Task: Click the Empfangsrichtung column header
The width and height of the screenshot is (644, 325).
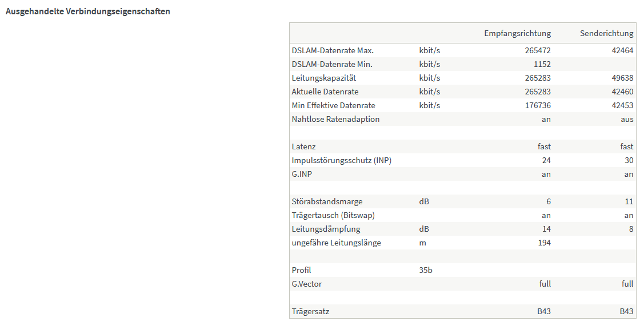Action: (517, 33)
